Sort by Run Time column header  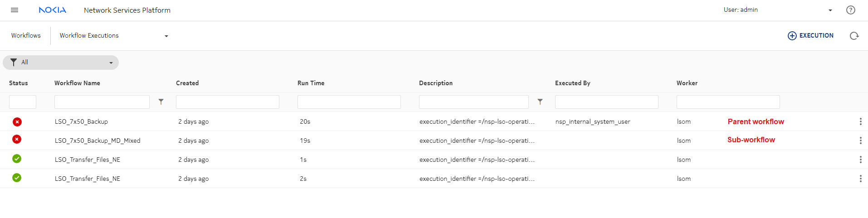[311, 83]
